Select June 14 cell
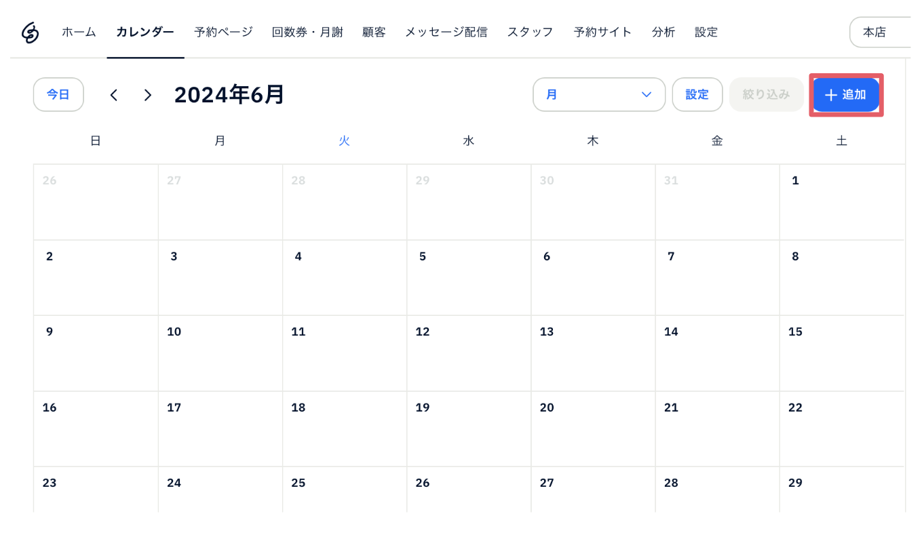The width and height of the screenshot is (924, 560). 717,353
